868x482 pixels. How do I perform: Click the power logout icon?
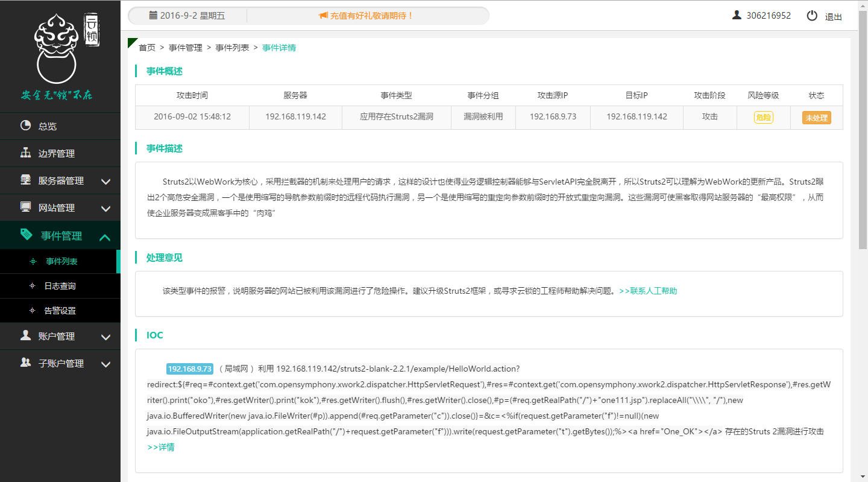click(812, 16)
